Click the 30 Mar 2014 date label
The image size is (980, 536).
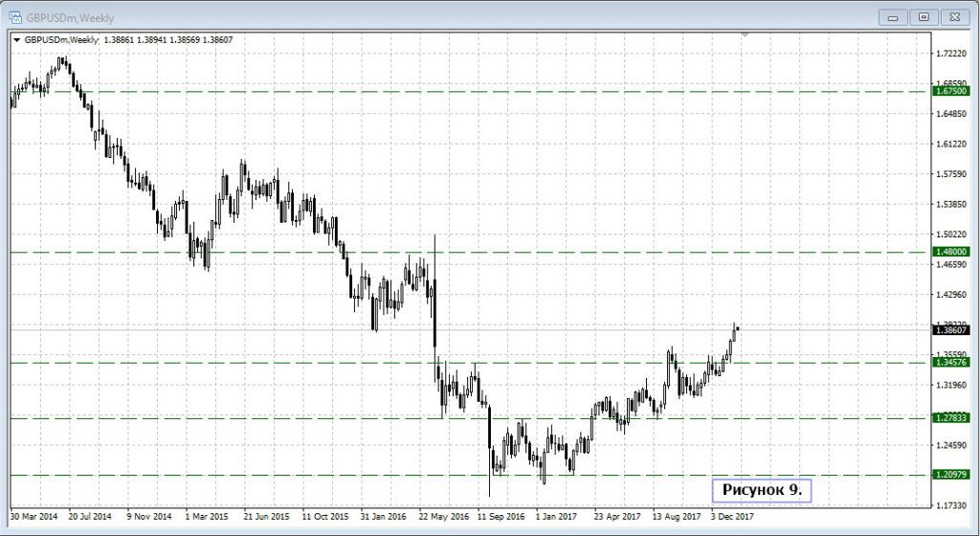click(x=33, y=516)
